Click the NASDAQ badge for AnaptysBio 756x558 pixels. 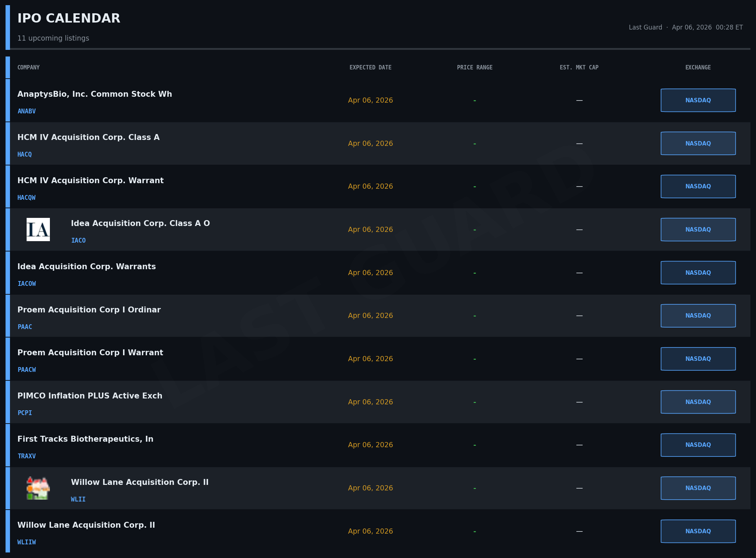(698, 100)
